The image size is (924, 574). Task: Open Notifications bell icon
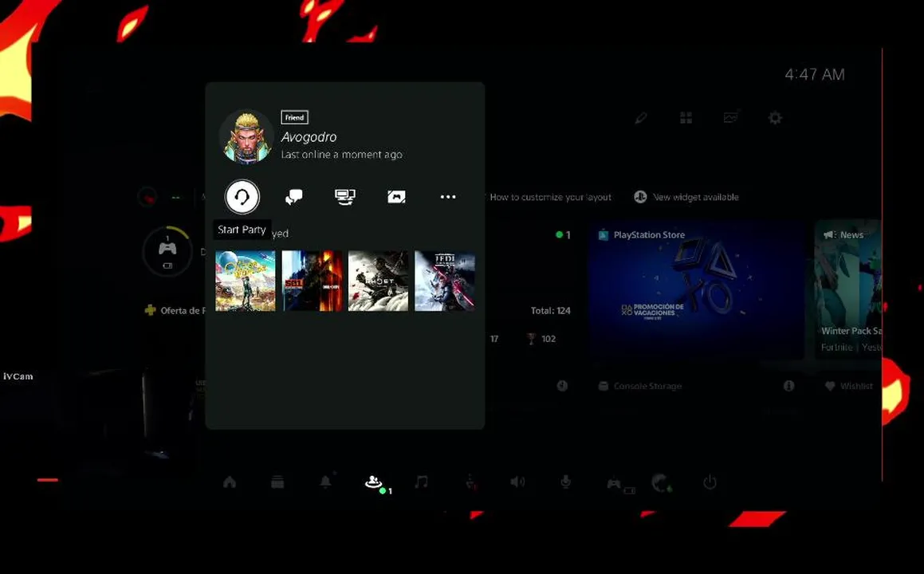(x=325, y=482)
